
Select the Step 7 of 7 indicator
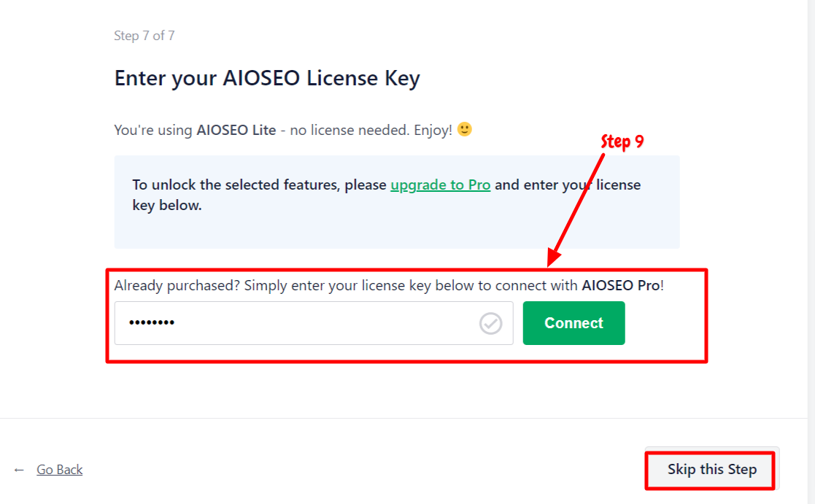(144, 36)
